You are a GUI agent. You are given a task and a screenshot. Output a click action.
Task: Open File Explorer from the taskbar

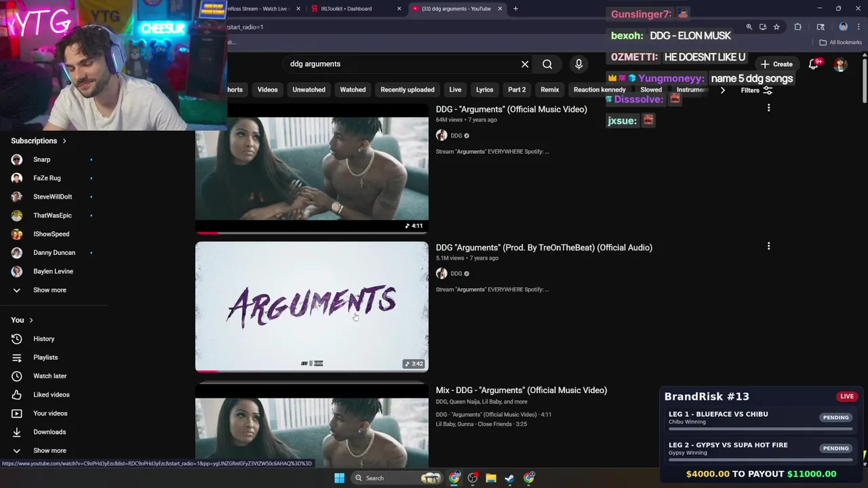[491, 478]
